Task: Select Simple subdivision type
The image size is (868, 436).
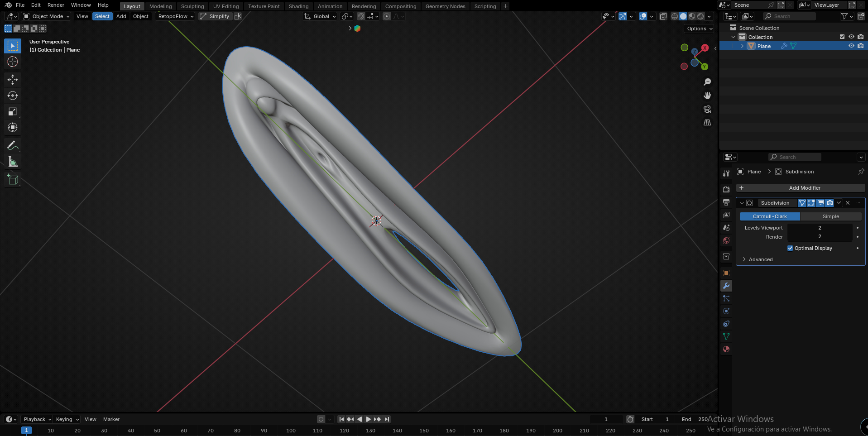Action: coord(830,216)
